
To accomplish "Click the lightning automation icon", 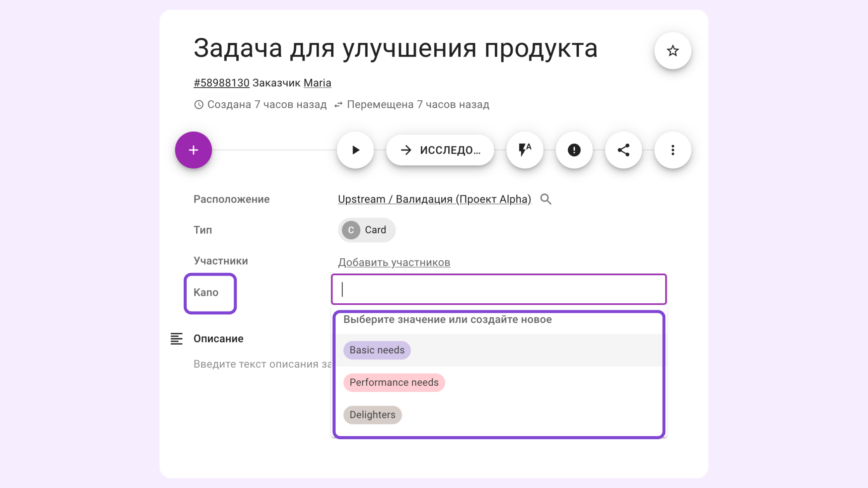I will [x=525, y=150].
